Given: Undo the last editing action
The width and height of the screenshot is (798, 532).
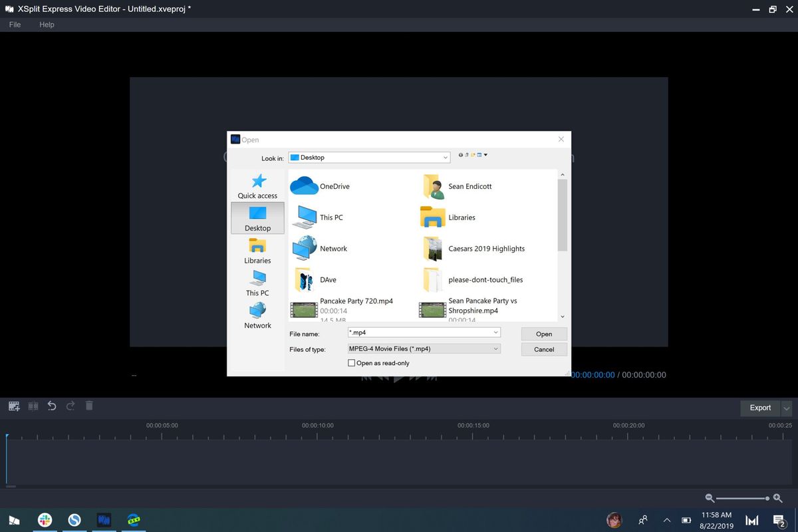Looking at the screenshot, I should [x=52, y=406].
